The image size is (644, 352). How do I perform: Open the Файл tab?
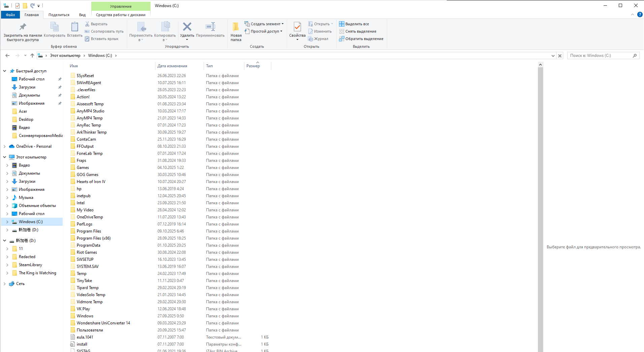10,15
